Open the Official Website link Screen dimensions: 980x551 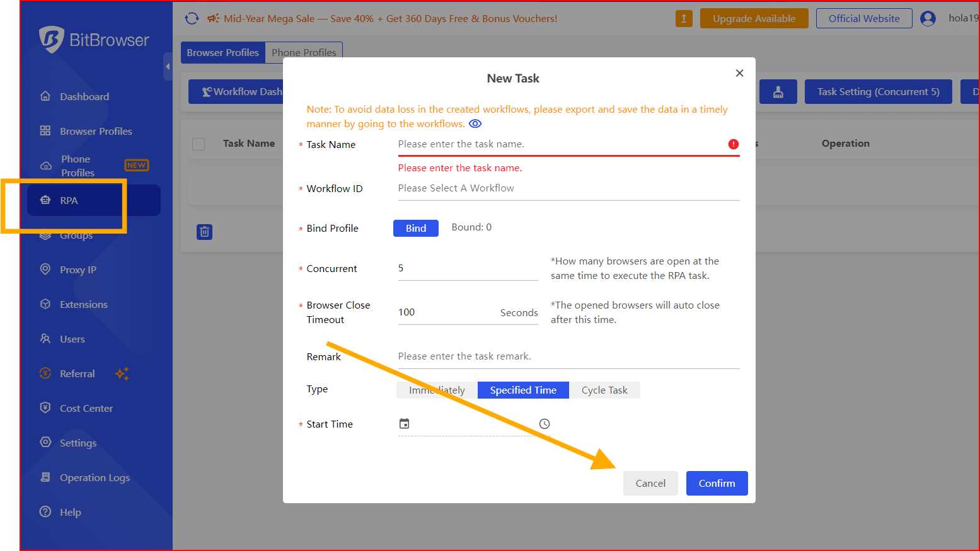(864, 18)
